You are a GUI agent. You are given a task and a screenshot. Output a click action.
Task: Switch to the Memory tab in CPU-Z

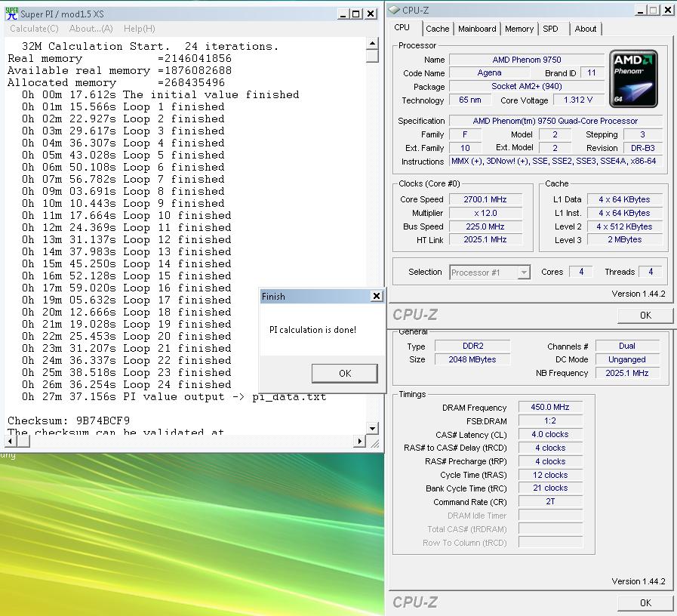click(x=519, y=29)
